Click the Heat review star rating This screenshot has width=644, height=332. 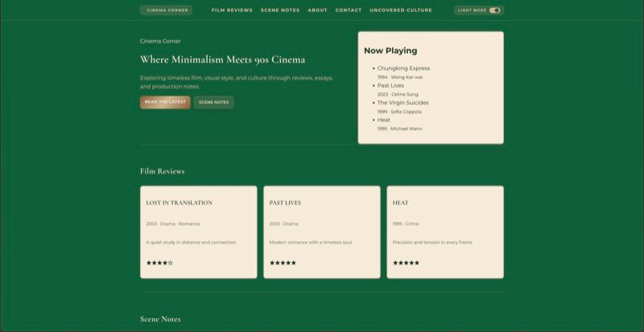[x=406, y=263]
